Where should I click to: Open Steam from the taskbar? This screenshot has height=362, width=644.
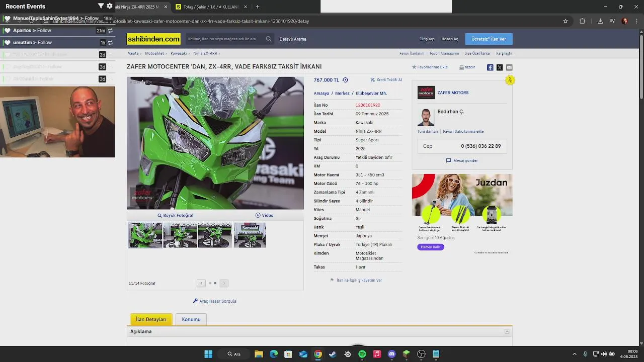coord(333,354)
